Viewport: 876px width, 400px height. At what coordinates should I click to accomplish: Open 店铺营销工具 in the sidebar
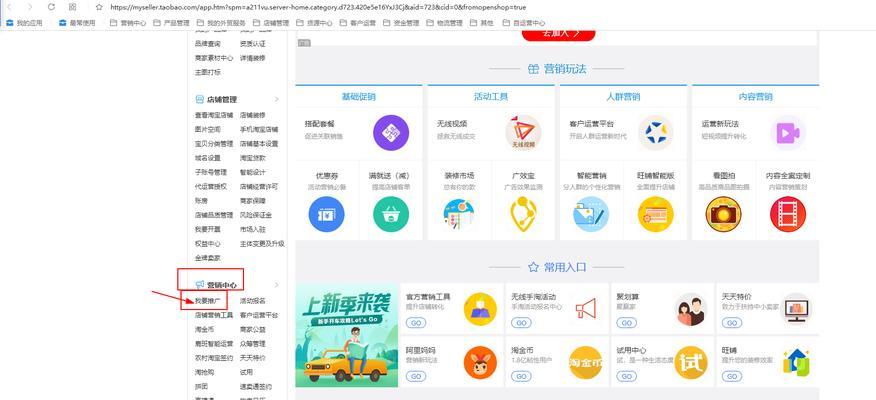coord(214,315)
